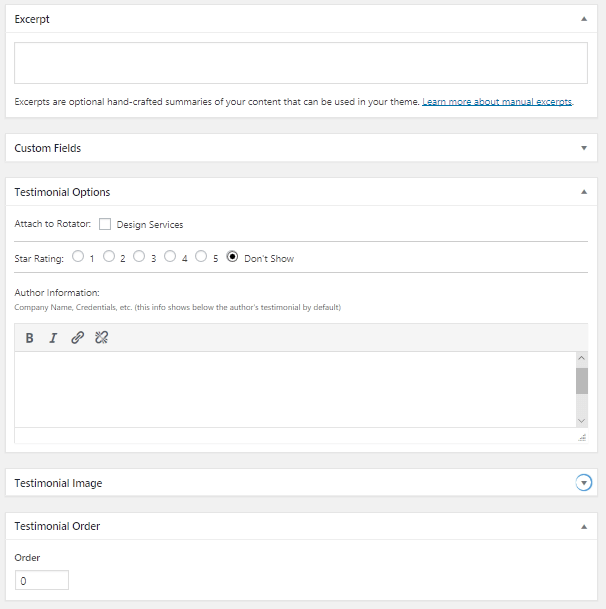Collapse the Testimonial Options panel arrow

click(584, 192)
